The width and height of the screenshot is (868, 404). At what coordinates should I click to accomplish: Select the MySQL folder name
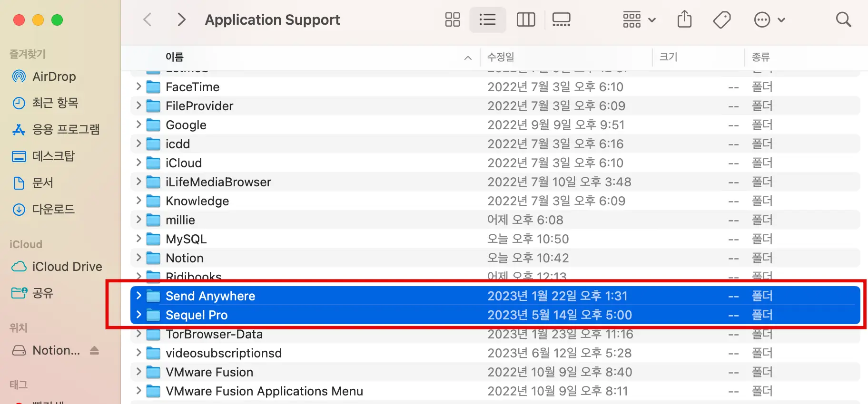[x=186, y=239]
